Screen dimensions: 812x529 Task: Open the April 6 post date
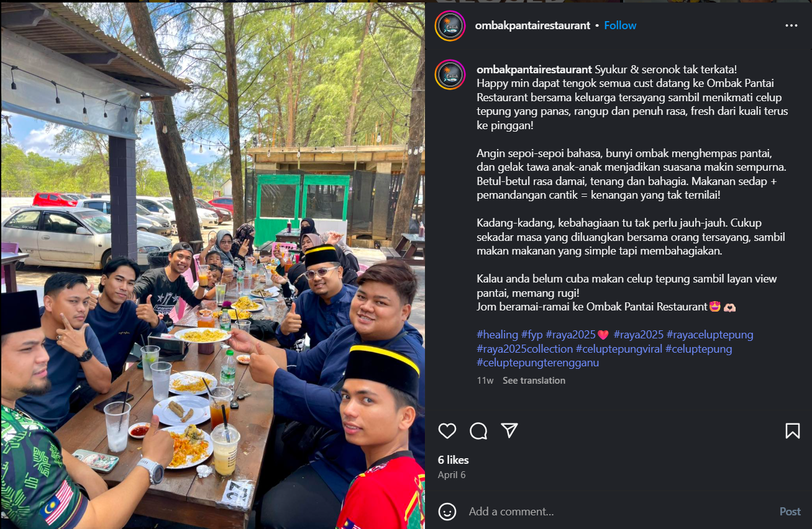pos(452,475)
